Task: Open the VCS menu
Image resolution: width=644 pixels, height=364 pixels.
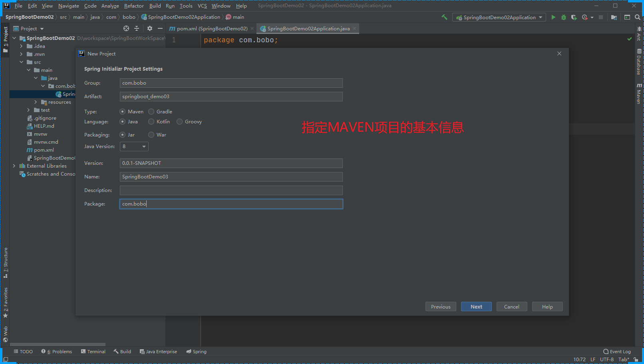Action: coord(202,6)
